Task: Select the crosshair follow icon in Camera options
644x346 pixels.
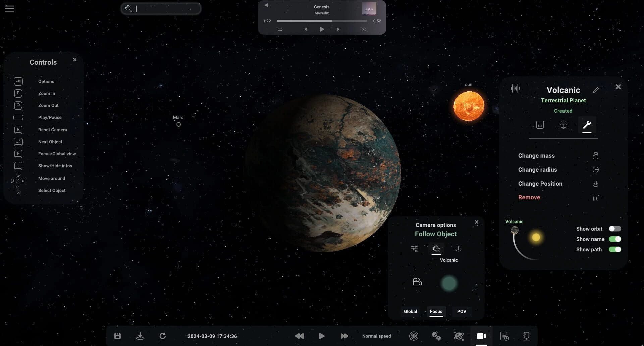Action: tap(436, 249)
